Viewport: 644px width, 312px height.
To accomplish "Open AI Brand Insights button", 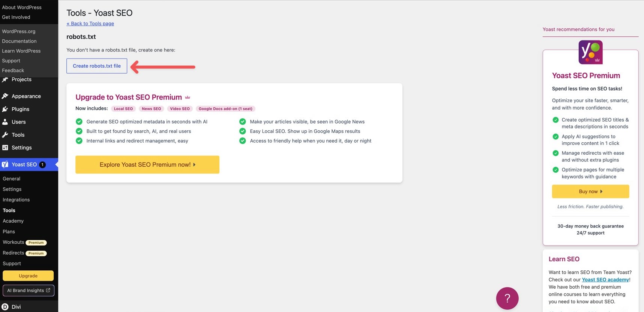I will click(29, 290).
